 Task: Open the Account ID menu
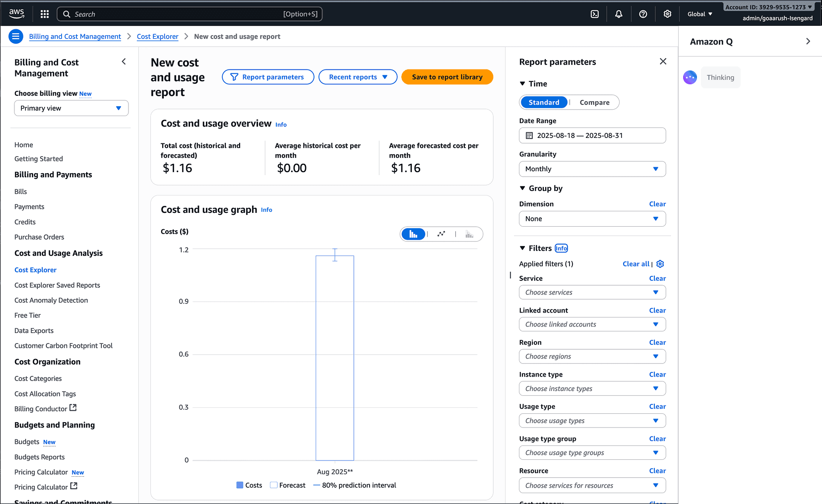[x=768, y=7]
